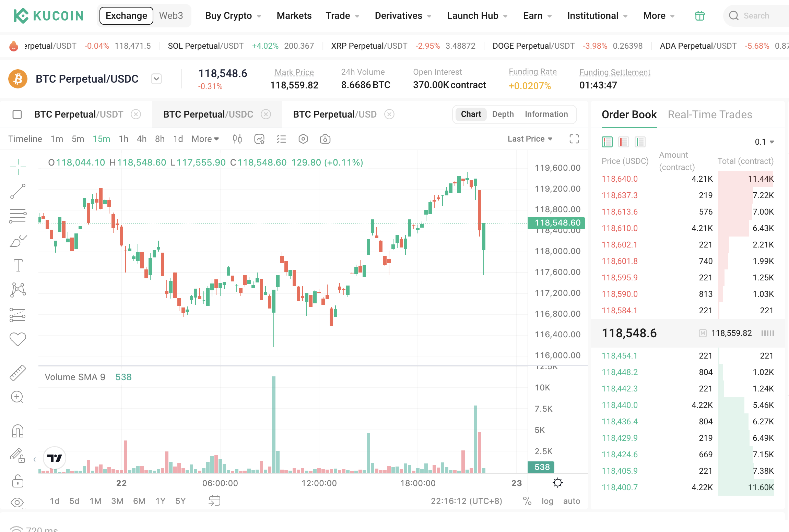Switch to the Real-Time Trades tab
Screen dimensions: 789x532
pos(710,114)
